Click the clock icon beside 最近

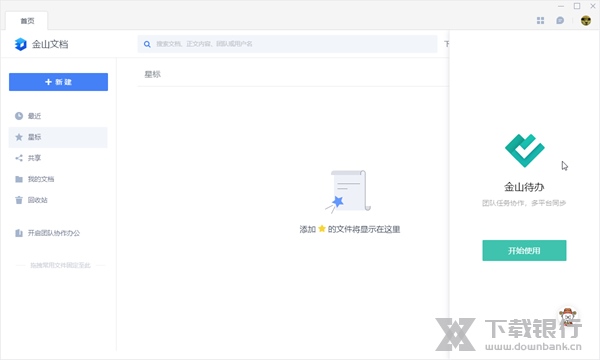pyautogui.click(x=19, y=116)
